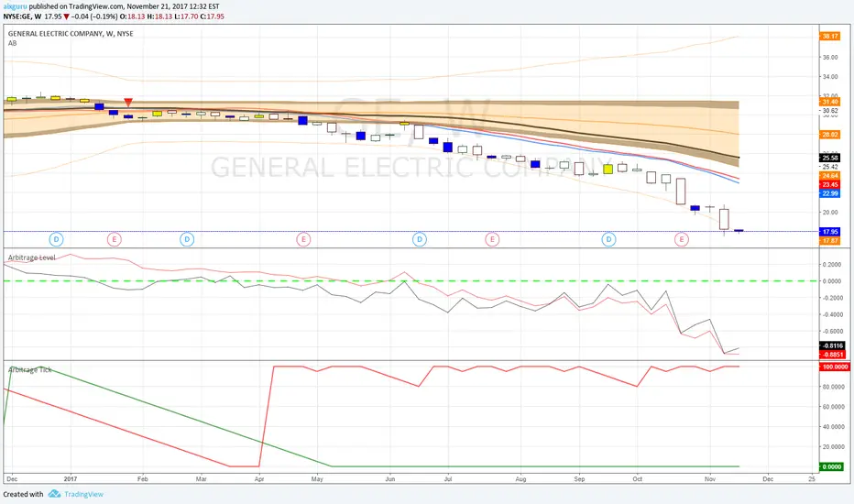Select the earnings E marker in late October
Image resolution: width=854 pixels, height=504 pixels.
682,239
